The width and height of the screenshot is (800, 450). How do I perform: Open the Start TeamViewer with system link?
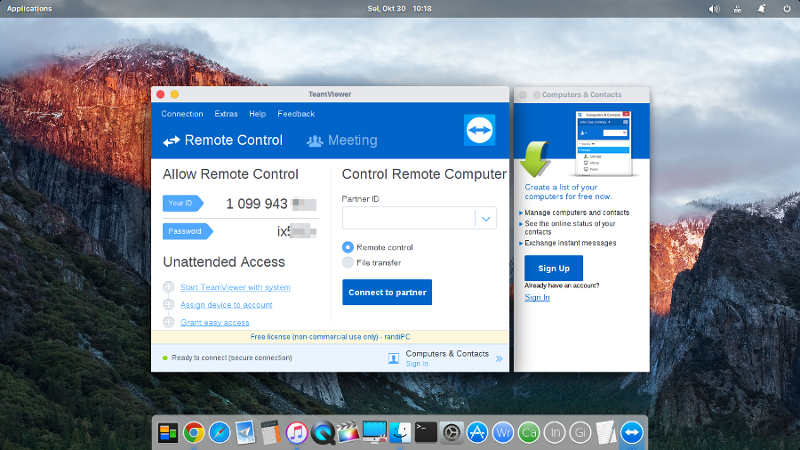235,287
